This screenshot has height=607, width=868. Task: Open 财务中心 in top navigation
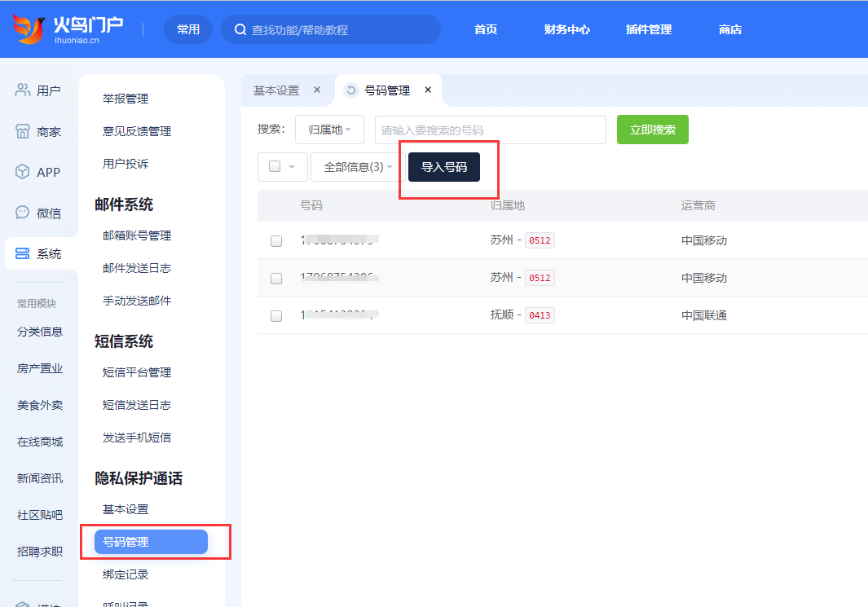(x=567, y=29)
